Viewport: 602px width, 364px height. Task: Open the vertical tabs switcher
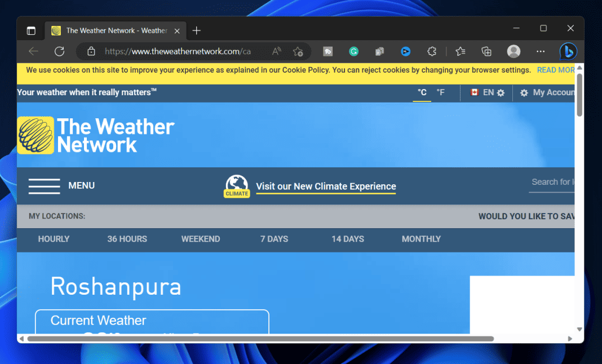coord(30,30)
